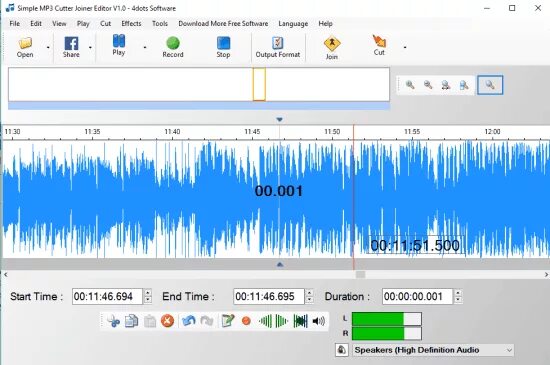This screenshot has height=365, width=550.
Task: Click the scissors cut icon in bottom toolbar
Action: tap(113, 321)
